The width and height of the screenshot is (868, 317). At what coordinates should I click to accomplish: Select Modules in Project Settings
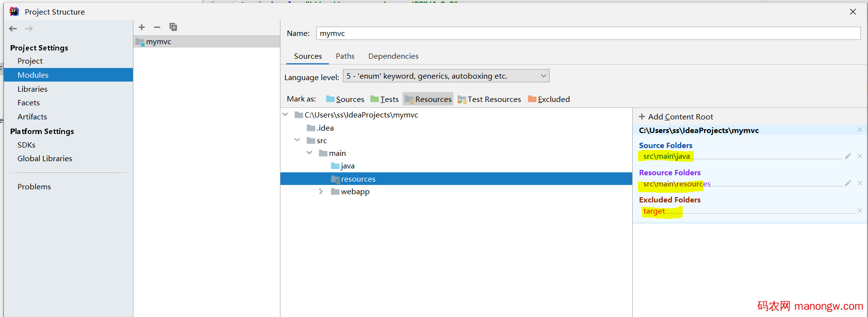68,75
